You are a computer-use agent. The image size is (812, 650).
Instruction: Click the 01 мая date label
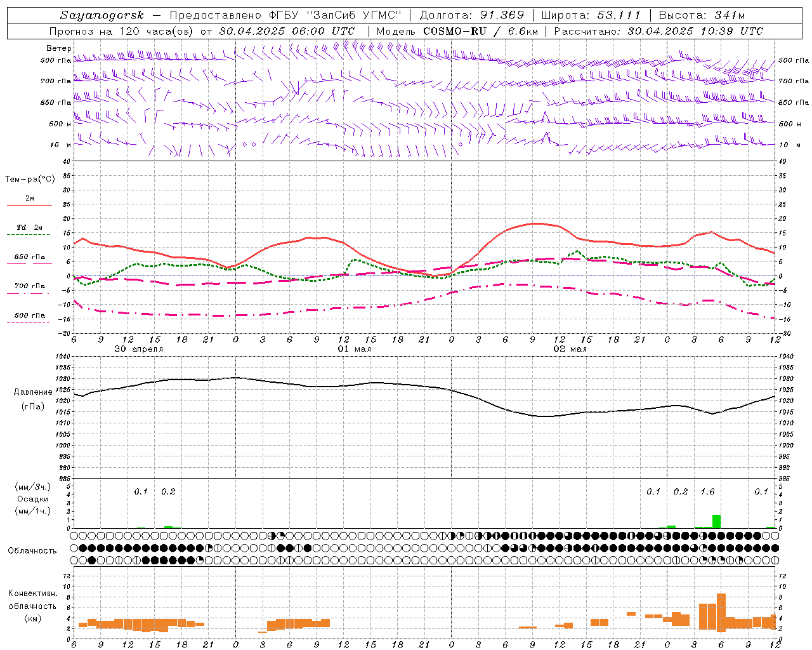[x=355, y=348]
